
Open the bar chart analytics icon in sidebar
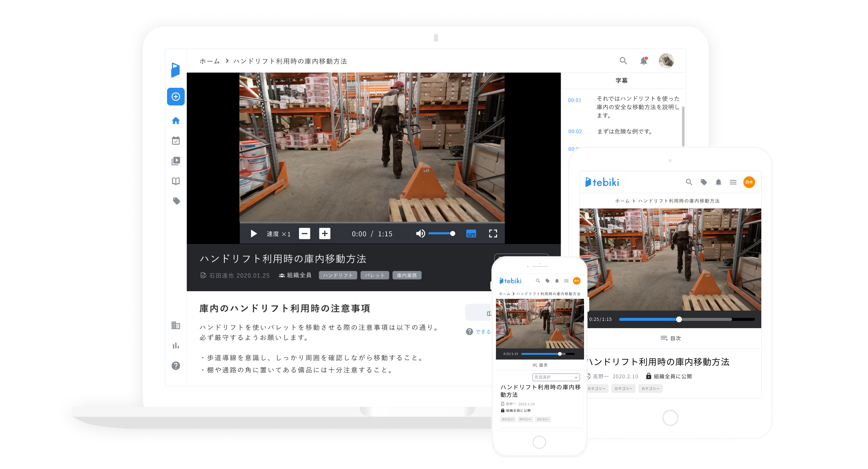[176, 345]
